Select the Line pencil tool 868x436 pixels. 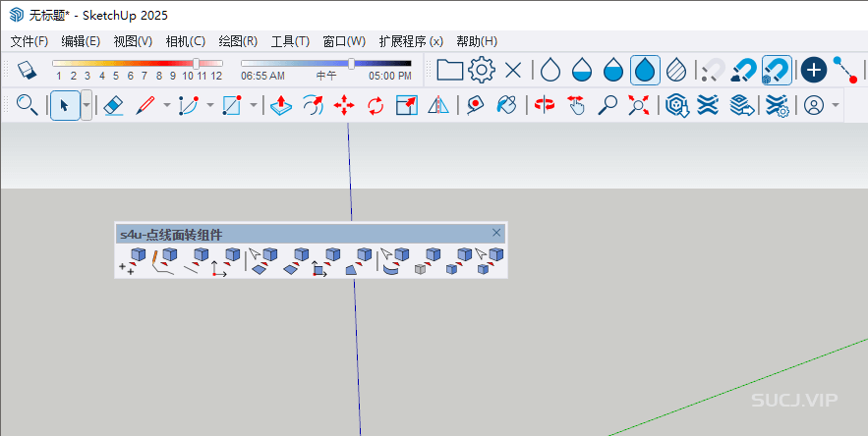click(145, 104)
